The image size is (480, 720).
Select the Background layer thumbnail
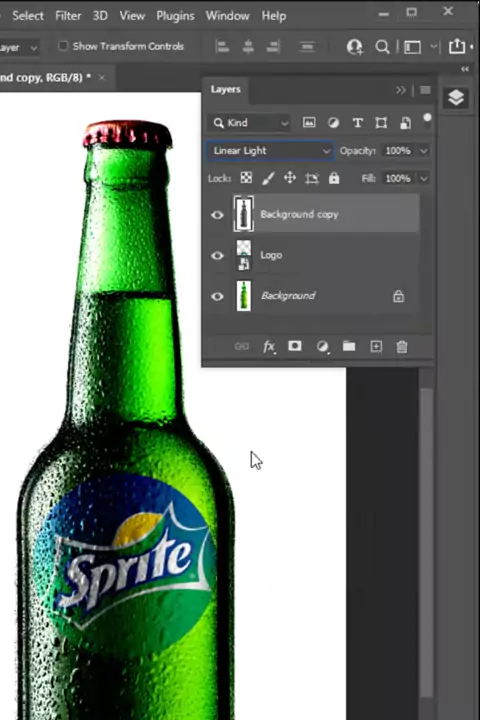pos(244,296)
